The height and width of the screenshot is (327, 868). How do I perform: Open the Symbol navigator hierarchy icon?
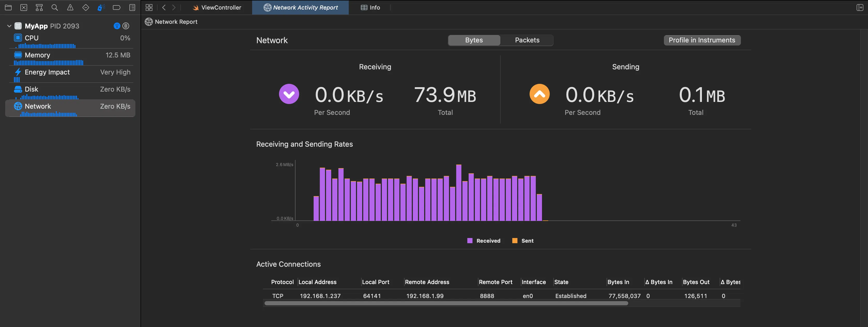pyautogui.click(x=39, y=8)
